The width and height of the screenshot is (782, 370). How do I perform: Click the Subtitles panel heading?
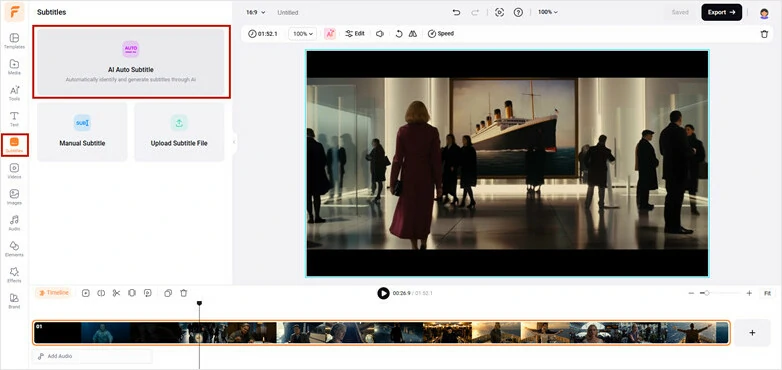coord(51,12)
